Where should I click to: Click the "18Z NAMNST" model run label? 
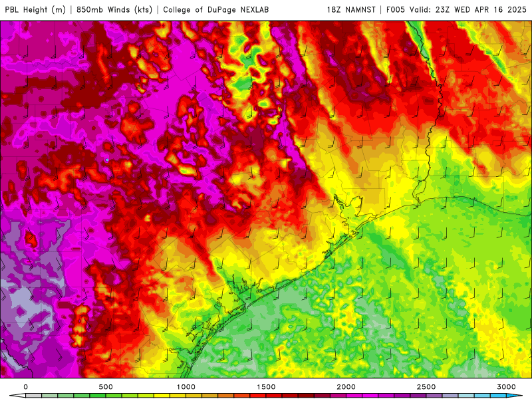(x=351, y=9)
